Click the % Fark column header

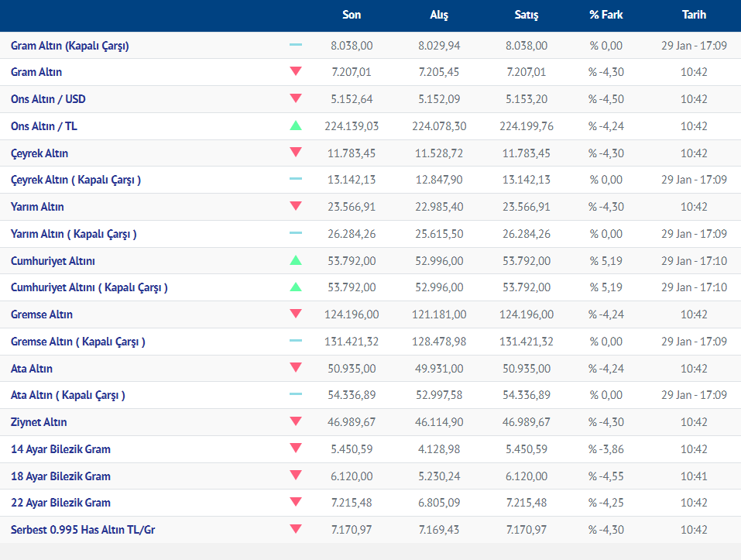tap(605, 15)
